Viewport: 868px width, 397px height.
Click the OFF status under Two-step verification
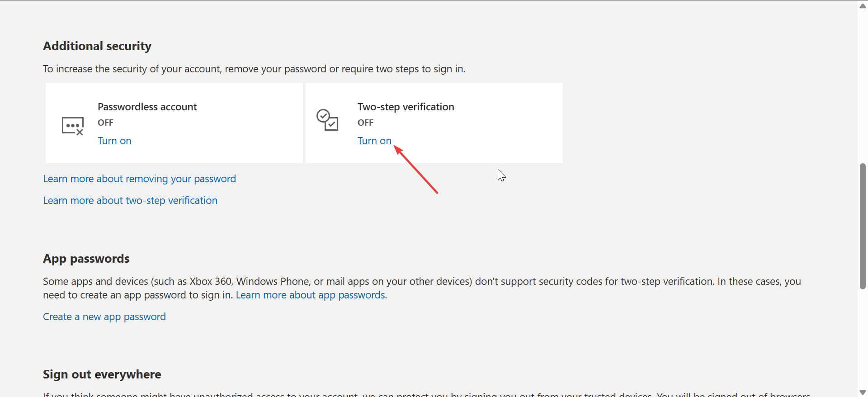pos(365,123)
